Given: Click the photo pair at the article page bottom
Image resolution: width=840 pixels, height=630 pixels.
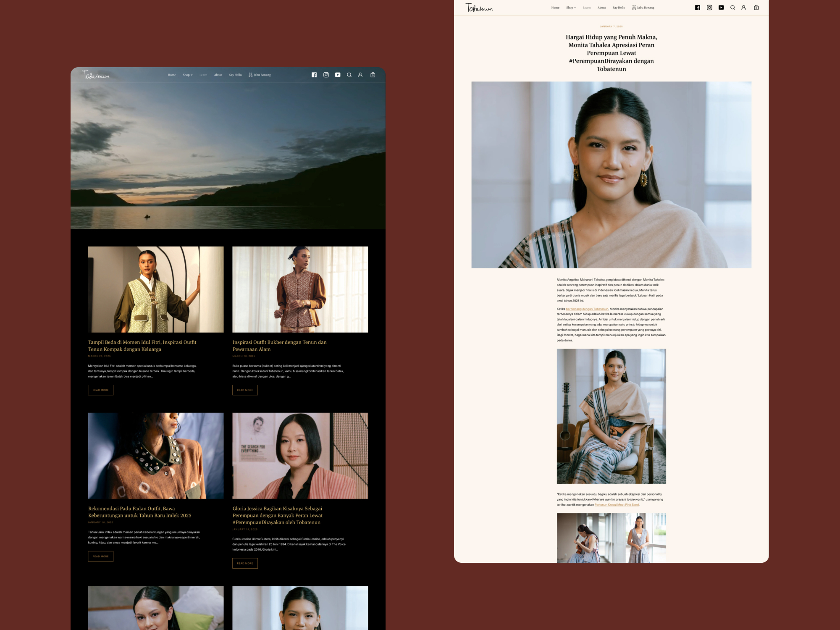Looking at the screenshot, I should click(612, 538).
